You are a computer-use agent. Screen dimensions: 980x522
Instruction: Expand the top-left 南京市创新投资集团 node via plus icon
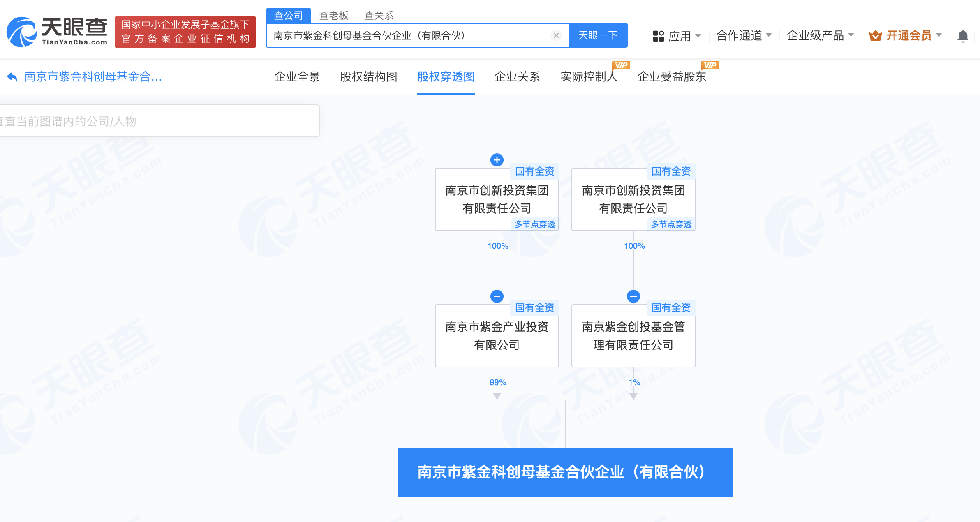click(x=497, y=160)
